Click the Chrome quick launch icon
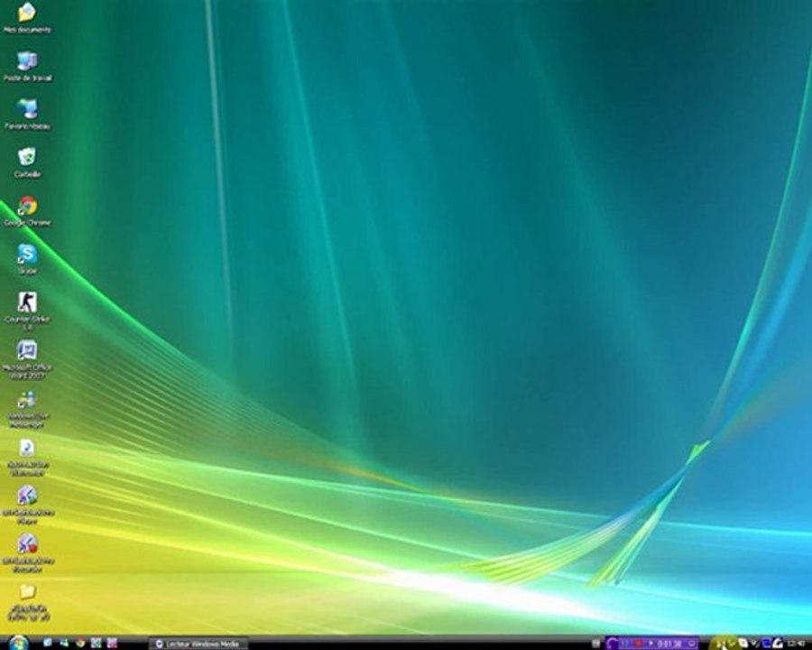Screen dimensions: 812x650 tap(80, 644)
